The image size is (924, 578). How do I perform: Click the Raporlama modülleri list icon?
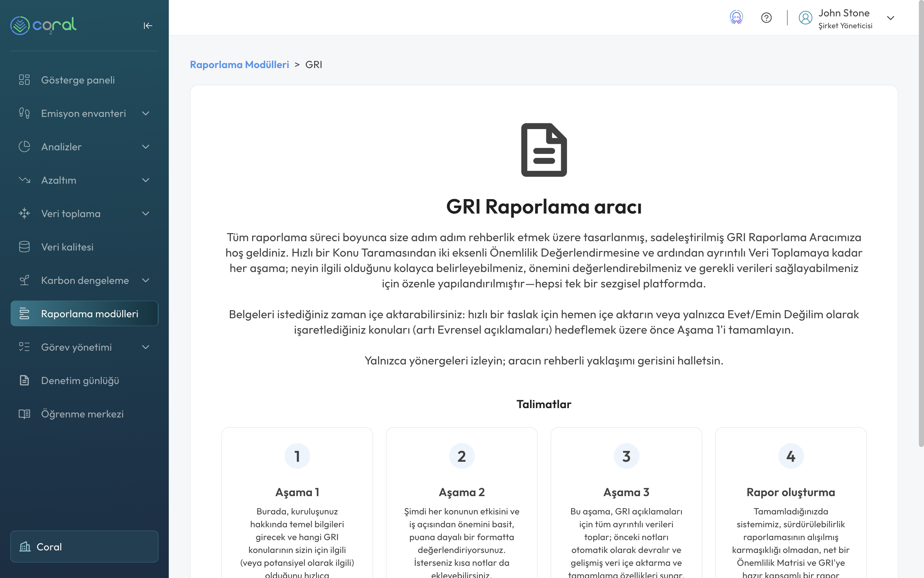pyautogui.click(x=24, y=313)
